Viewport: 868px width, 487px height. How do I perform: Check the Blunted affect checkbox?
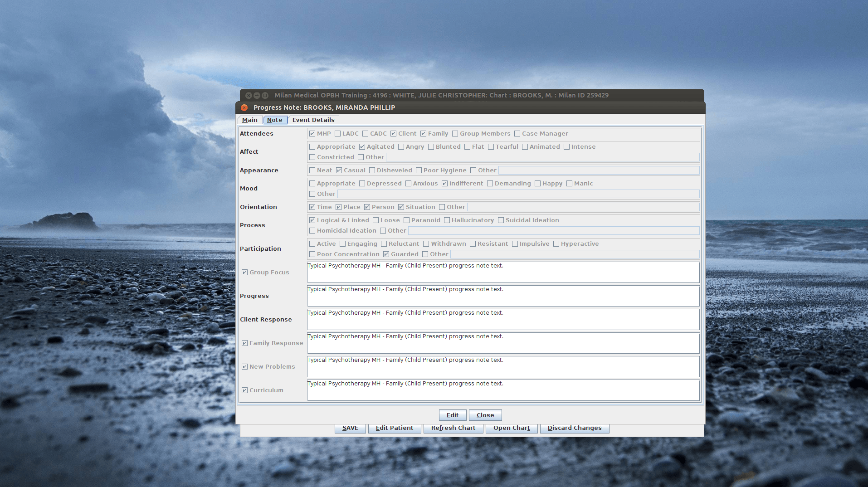431,146
